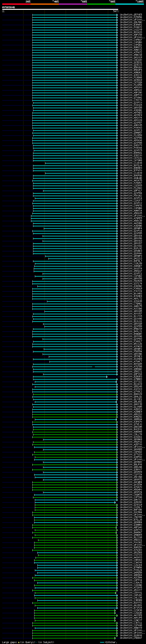
Task: Click the query end position 547
Action: coord(115,11)
